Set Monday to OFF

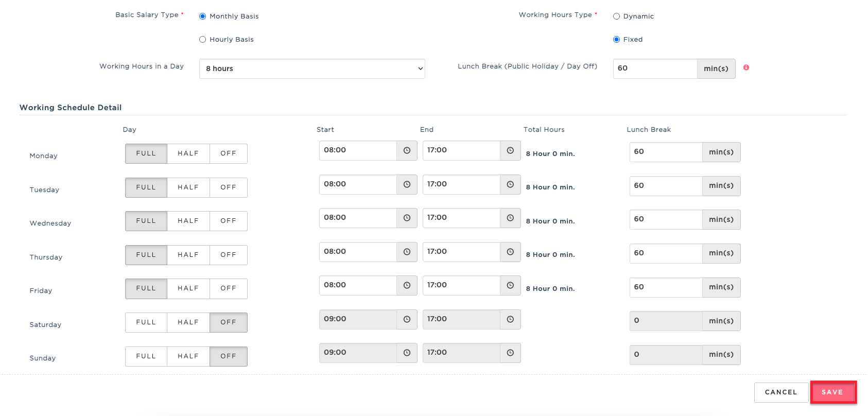[229, 153]
